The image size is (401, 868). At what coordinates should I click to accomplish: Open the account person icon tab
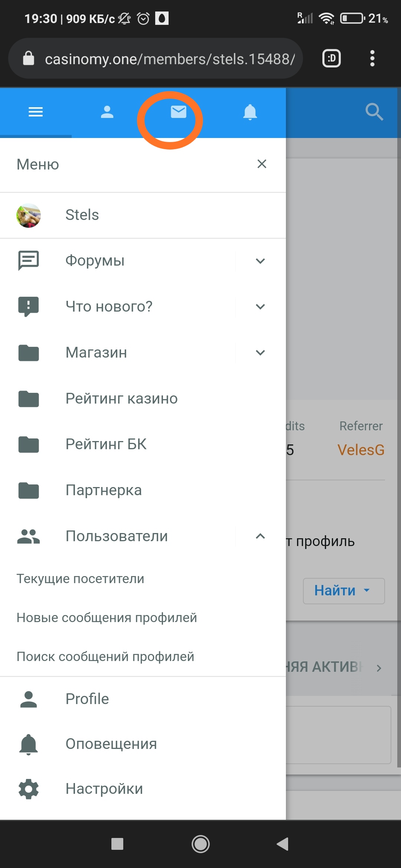click(107, 112)
